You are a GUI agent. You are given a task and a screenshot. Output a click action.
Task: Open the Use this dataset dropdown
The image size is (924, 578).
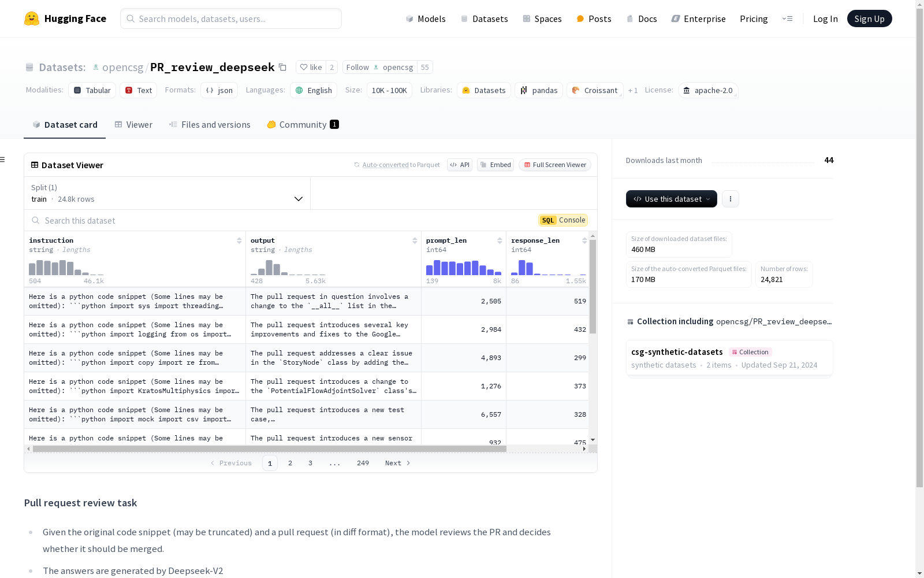click(x=672, y=199)
